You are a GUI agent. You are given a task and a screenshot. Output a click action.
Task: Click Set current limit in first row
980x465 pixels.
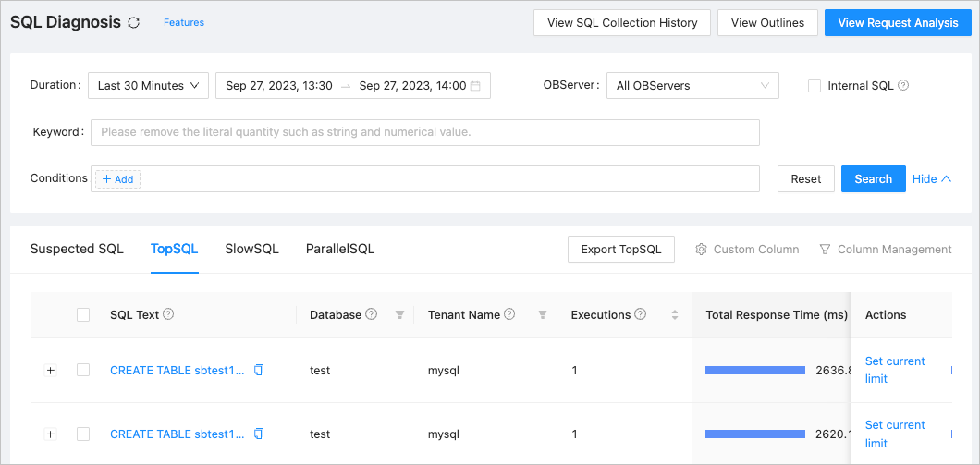coord(894,370)
